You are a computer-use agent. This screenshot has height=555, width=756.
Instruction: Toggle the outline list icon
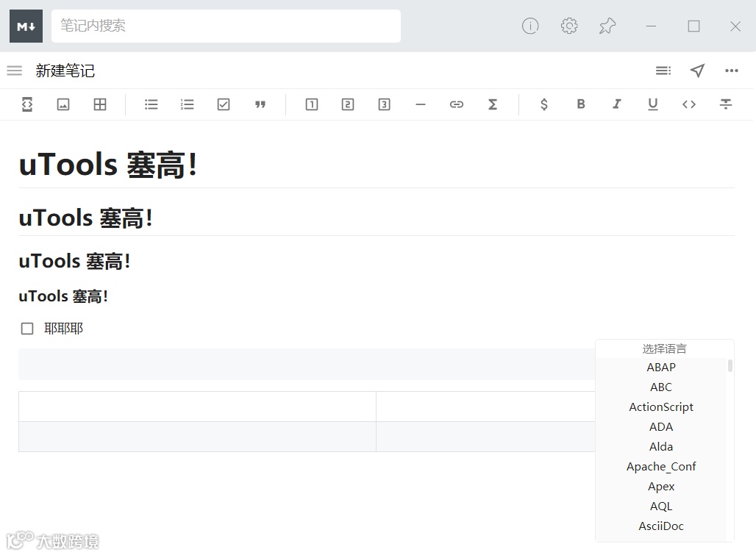point(663,71)
